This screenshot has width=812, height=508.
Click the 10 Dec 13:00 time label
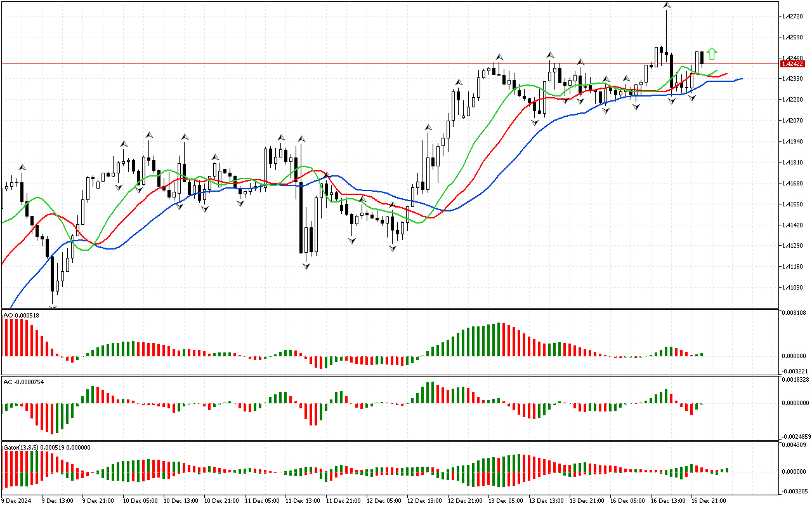[x=181, y=501]
